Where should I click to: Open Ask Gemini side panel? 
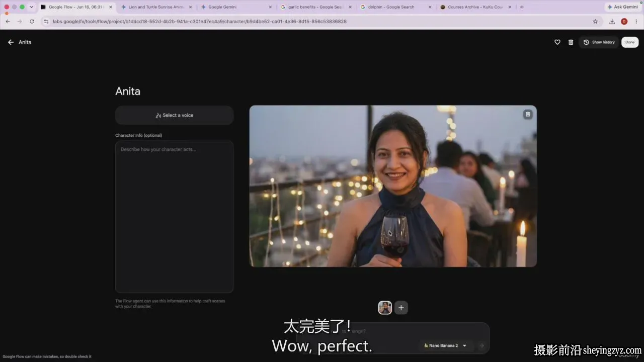(x=623, y=7)
